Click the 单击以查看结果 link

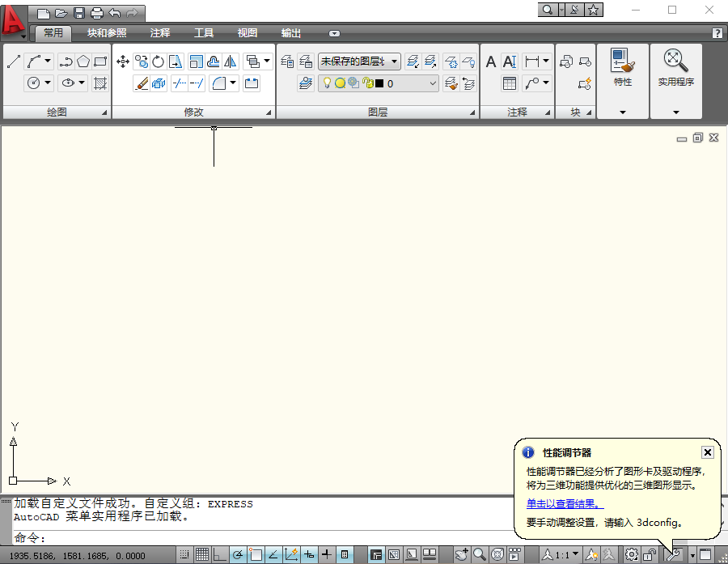pyautogui.click(x=565, y=504)
